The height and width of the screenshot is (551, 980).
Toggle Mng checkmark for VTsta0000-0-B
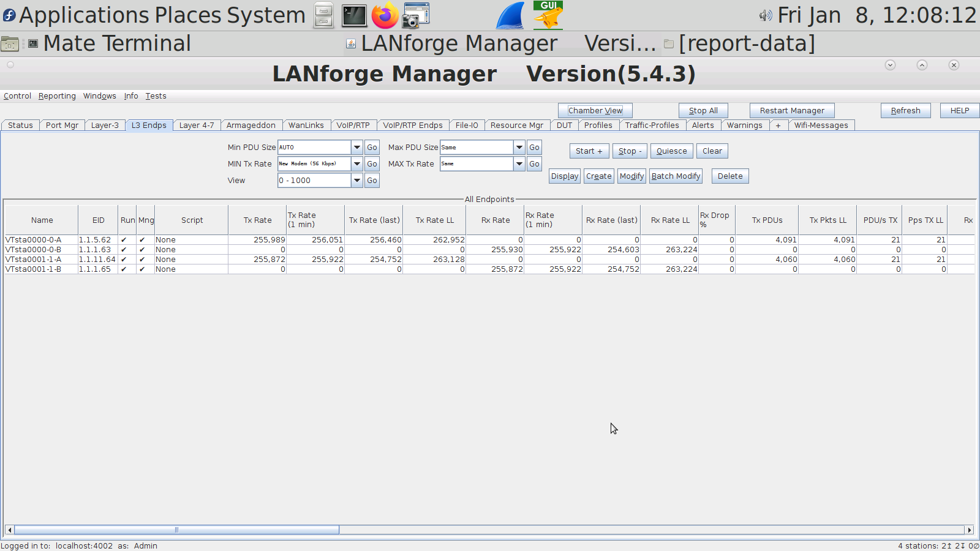click(x=142, y=250)
